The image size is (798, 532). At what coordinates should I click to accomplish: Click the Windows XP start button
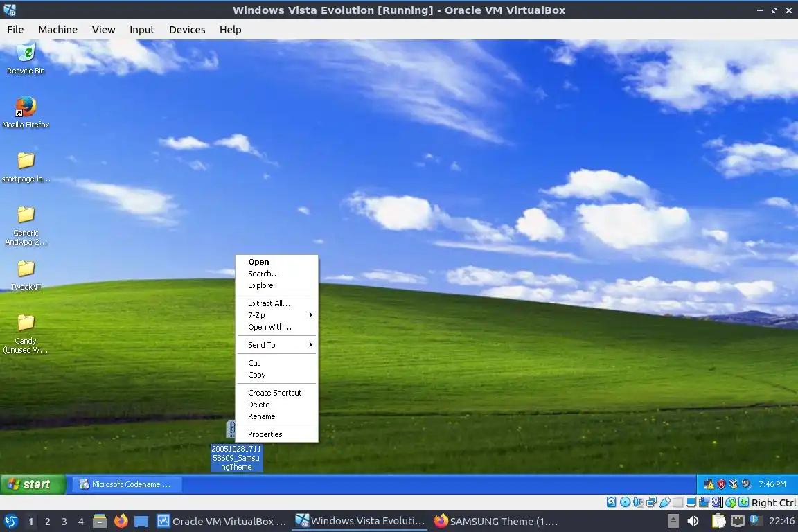(33, 484)
